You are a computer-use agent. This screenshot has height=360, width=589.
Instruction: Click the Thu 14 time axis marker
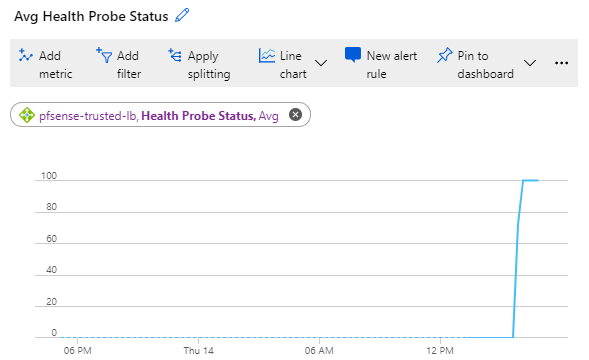198,351
